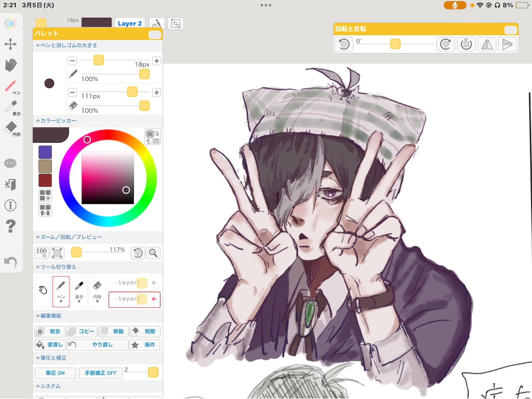Click the rotation reset icon in the zoom section
The height and width of the screenshot is (399, 532).
(138, 253)
